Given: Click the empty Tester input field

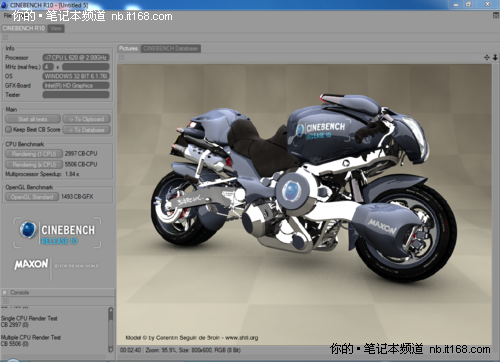Looking at the screenshot, I should (x=76, y=95).
